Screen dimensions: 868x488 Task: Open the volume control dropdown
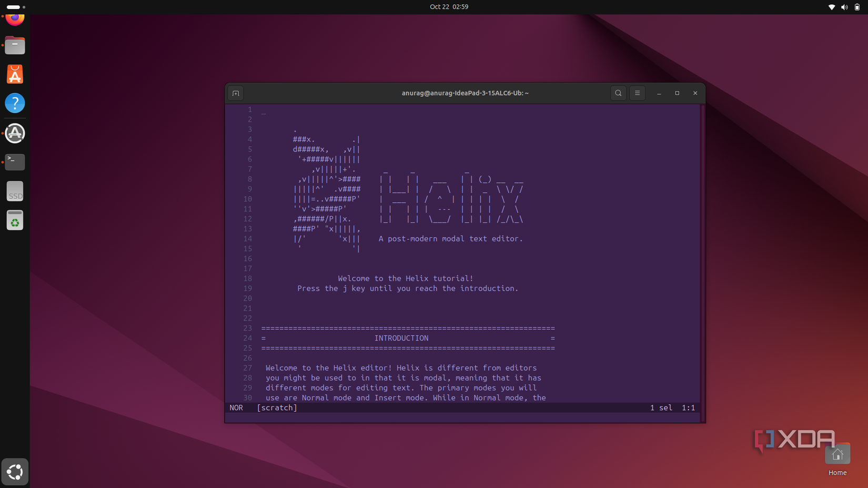pyautogui.click(x=843, y=7)
